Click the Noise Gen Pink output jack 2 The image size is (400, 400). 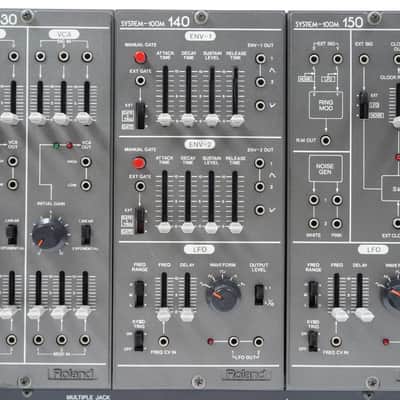coord(337,223)
